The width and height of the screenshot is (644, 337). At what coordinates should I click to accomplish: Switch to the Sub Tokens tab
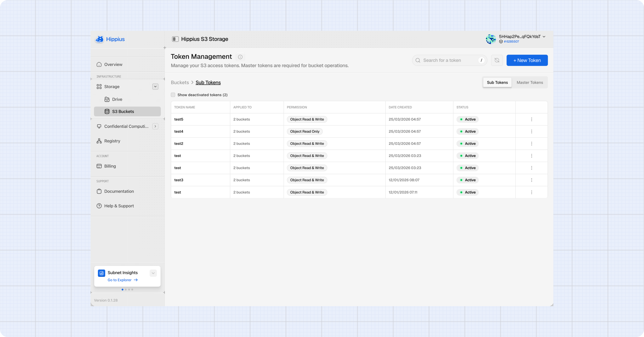(x=497, y=82)
